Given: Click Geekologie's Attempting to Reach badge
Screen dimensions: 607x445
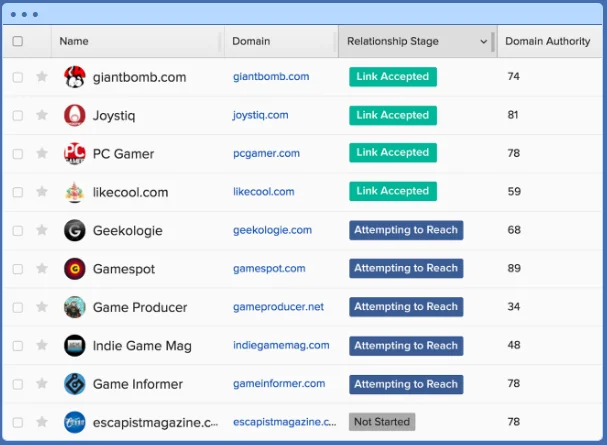Looking at the screenshot, I should 406,230.
